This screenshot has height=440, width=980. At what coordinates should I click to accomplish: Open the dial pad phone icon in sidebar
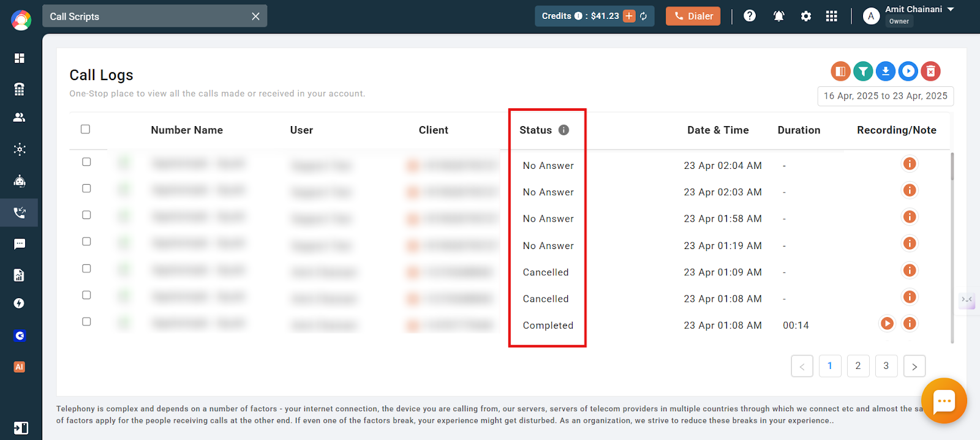[20, 89]
